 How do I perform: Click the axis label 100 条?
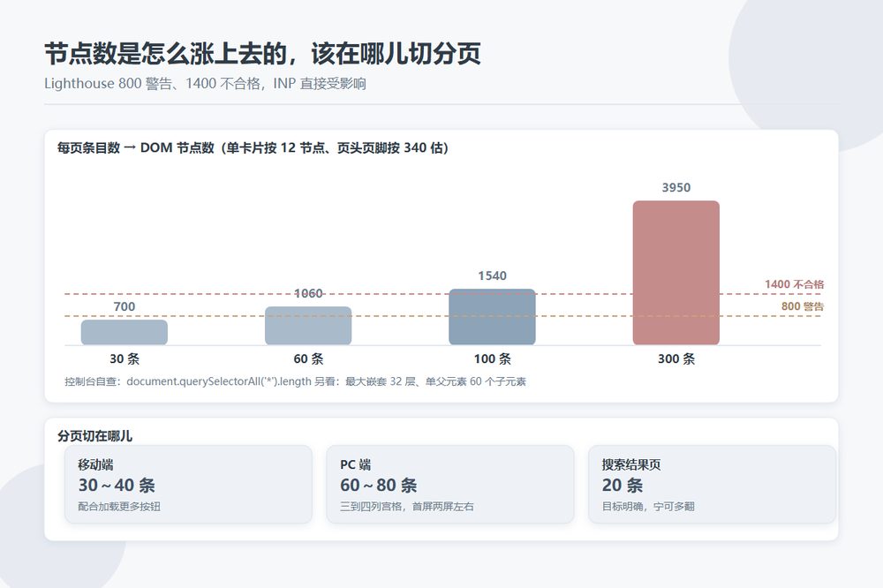492,358
